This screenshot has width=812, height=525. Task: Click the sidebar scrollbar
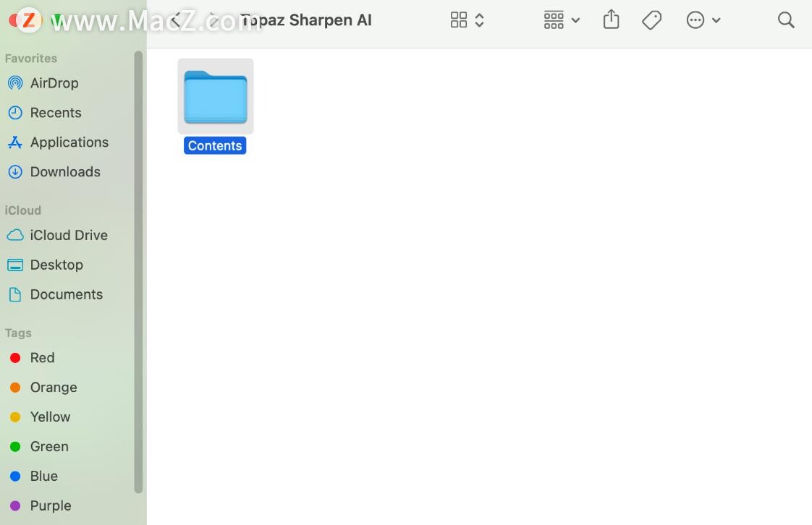click(x=138, y=272)
